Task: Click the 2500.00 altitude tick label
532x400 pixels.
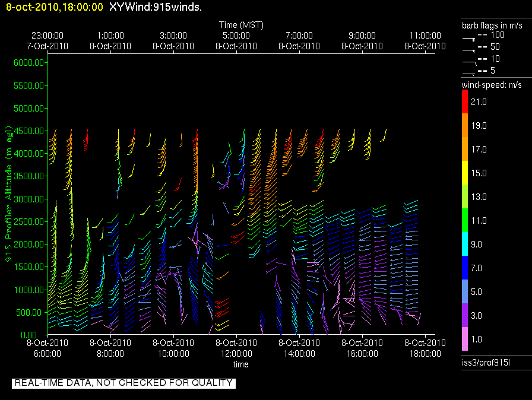Action: pyautogui.click(x=29, y=222)
